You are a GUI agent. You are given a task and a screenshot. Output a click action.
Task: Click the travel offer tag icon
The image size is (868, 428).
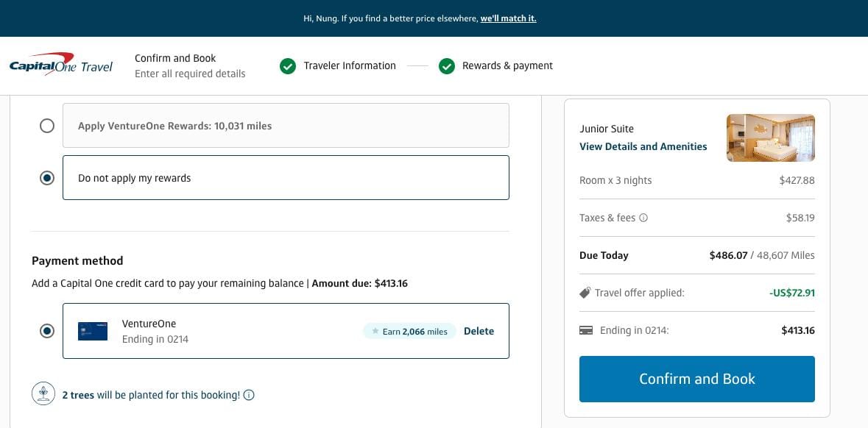pyautogui.click(x=585, y=293)
